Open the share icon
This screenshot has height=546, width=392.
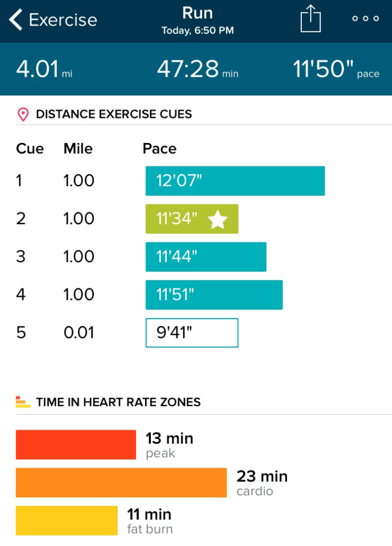pyautogui.click(x=312, y=20)
